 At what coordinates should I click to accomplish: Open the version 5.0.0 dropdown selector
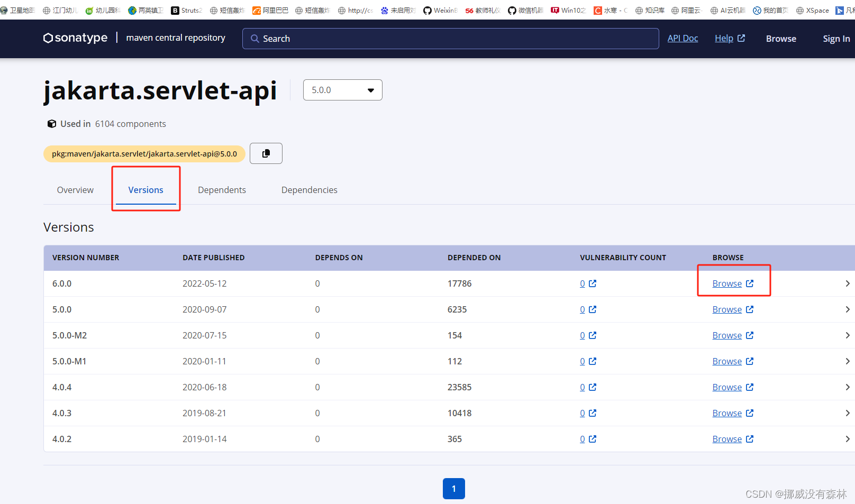343,90
